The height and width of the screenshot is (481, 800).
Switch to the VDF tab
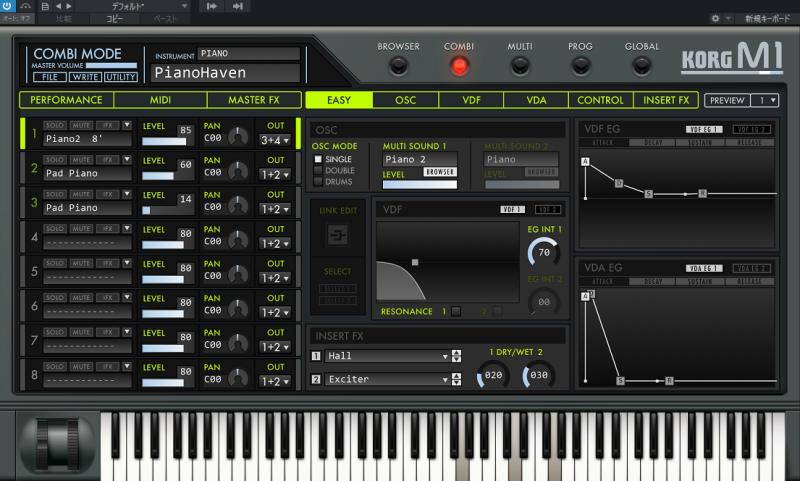coord(471,100)
